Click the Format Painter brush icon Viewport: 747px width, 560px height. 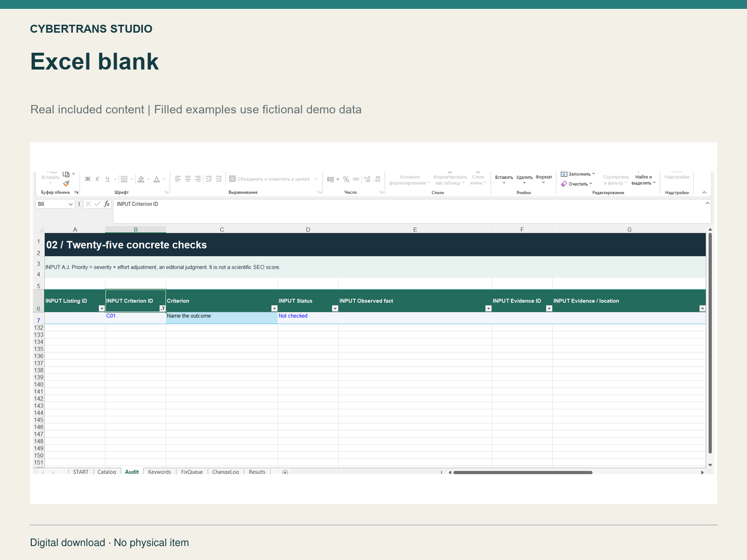tap(66, 183)
